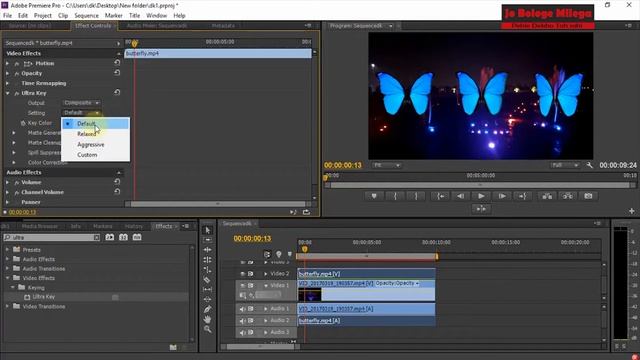Choose Aggressive from Setting menu
Image resolution: width=640 pixels, height=360 pixels.
(95, 144)
